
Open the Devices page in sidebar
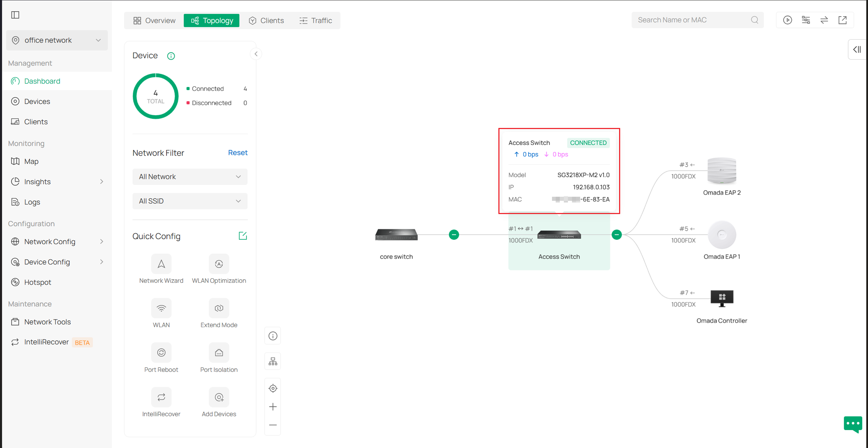tap(37, 101)
